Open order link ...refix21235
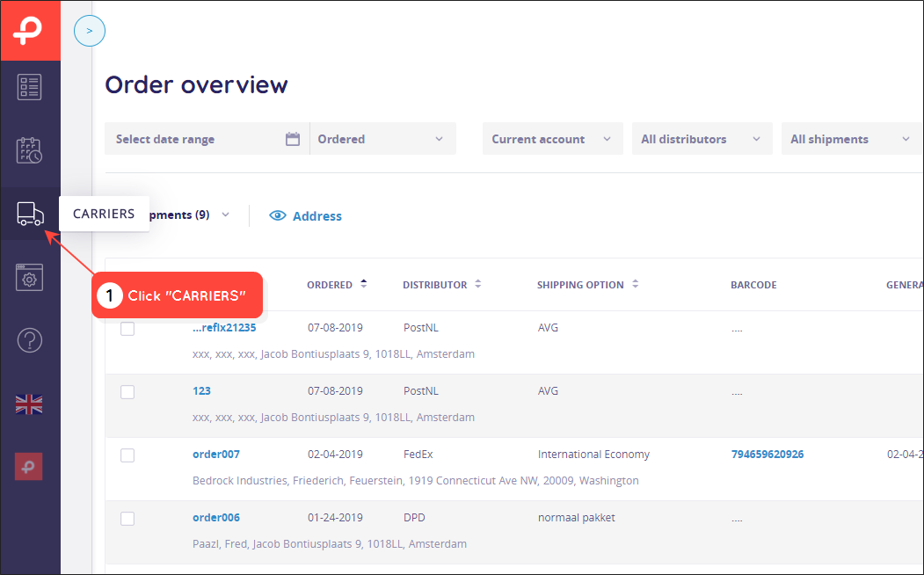This screenshot has height=575, width=924. (x=224, y=328)
